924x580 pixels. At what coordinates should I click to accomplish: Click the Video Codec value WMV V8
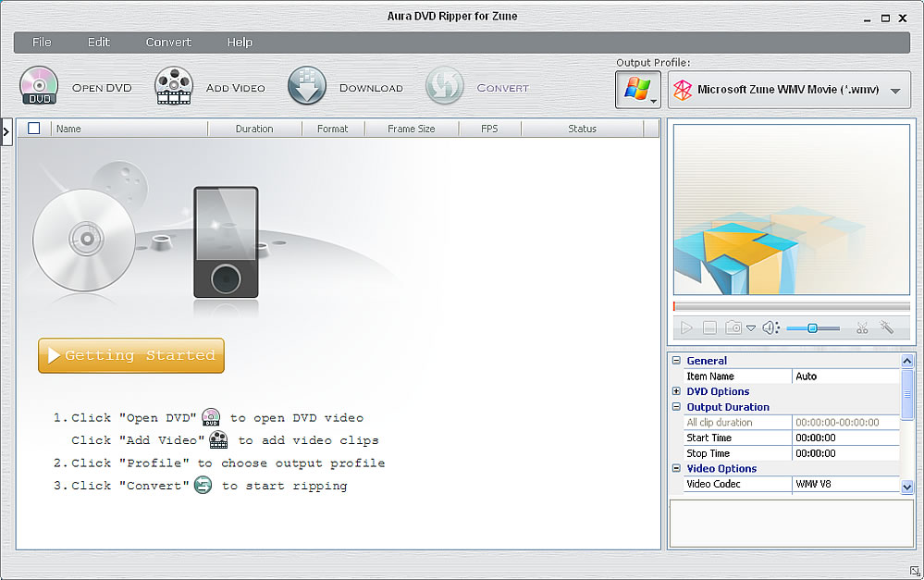click(845, 484)
